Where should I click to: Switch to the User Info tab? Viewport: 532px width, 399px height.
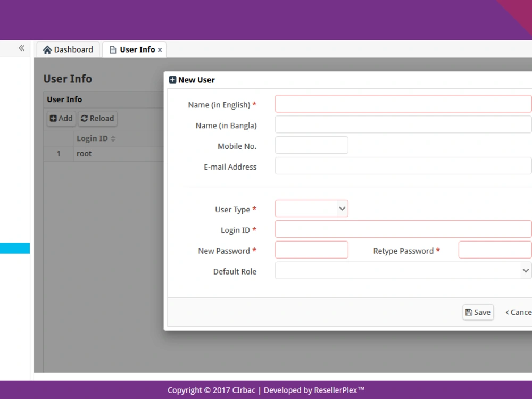coord(134,49)
